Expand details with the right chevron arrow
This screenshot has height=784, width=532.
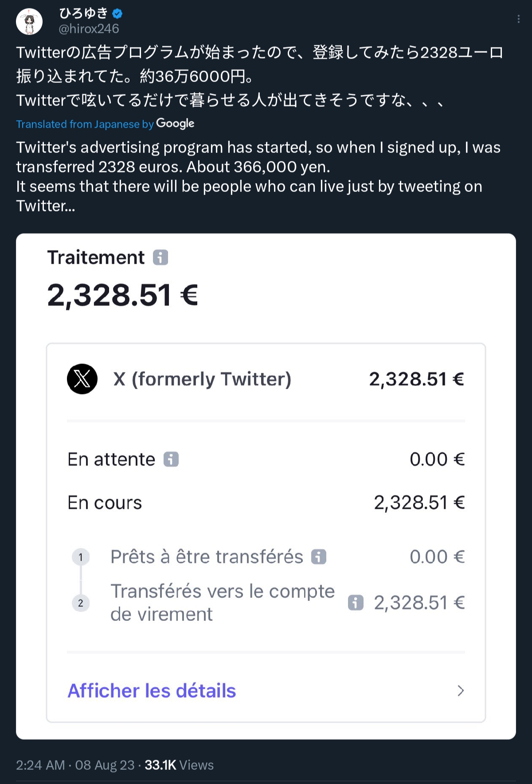pos(461,690)
